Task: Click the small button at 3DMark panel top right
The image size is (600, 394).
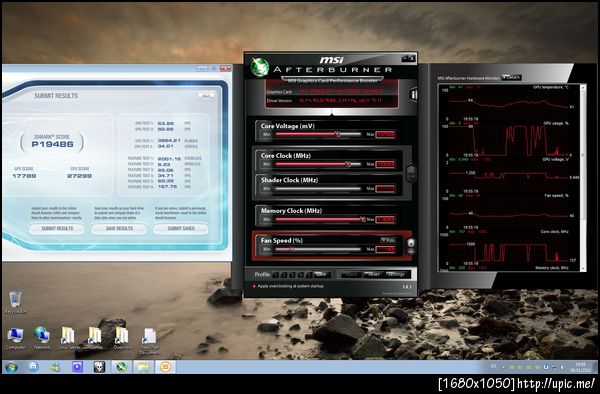Action: pos(206,95)
